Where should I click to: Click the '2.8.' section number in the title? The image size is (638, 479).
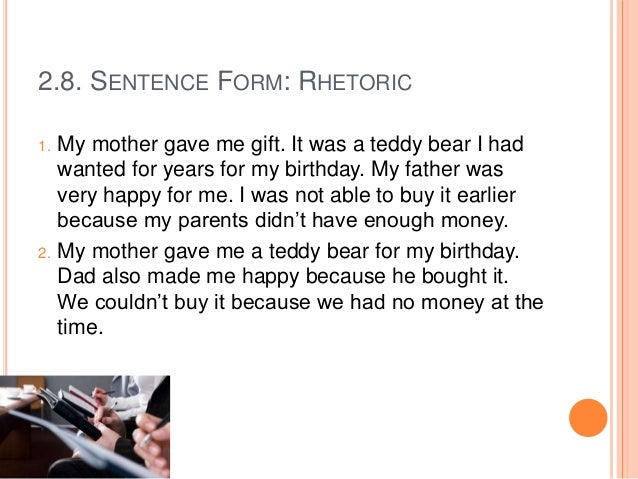point(61,81)
